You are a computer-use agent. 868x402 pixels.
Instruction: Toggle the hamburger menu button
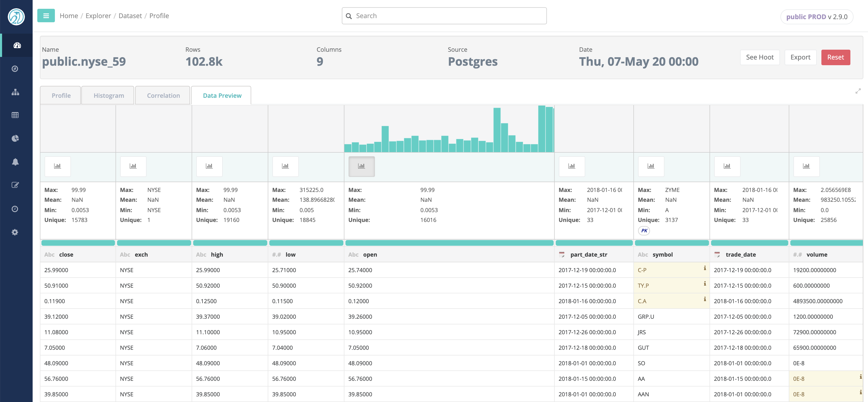(46, 16)
